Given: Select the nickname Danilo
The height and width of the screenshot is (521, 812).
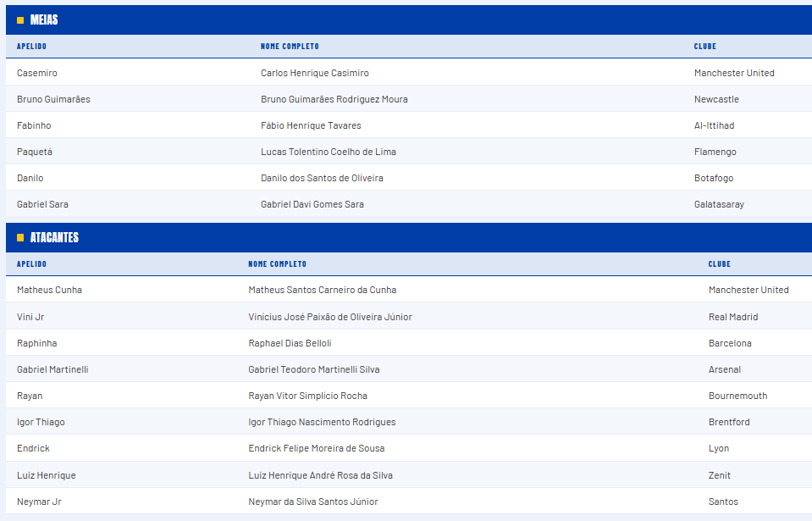Looking at the screenshot, I should (x=30, y=178).
